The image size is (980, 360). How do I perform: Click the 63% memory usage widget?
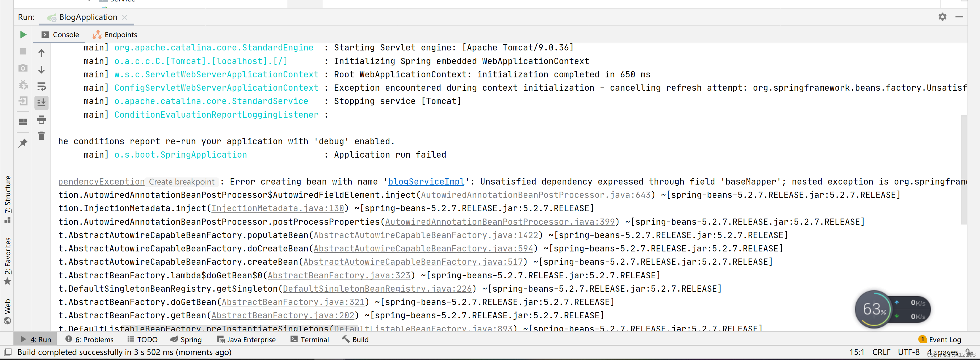[x=874, y=309]
